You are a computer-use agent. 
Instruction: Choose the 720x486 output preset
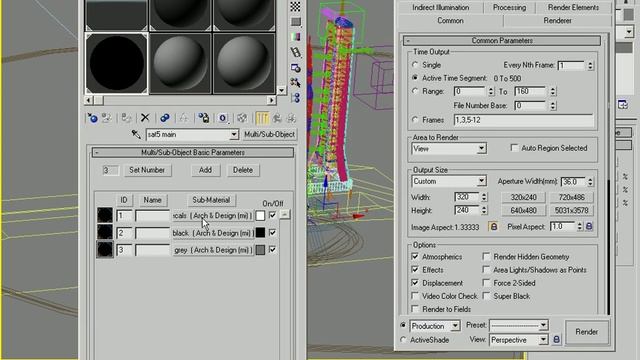[571, 197]
